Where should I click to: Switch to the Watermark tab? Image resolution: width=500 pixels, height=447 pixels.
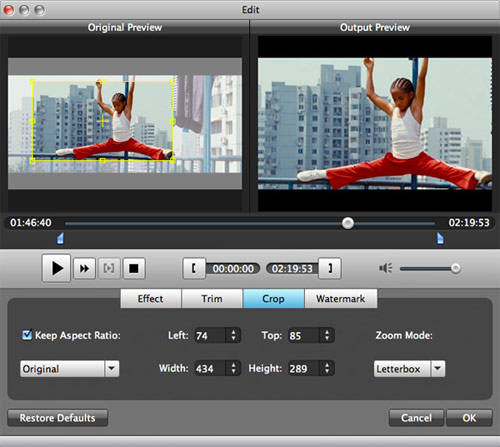point(341,299)
